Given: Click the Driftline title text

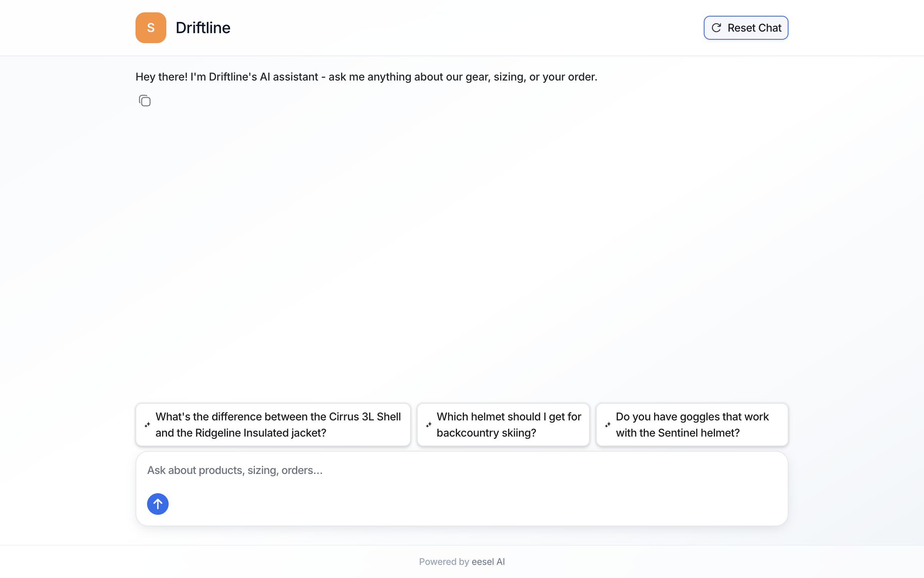Looking at the screenshot, I should tap(203, 28).
